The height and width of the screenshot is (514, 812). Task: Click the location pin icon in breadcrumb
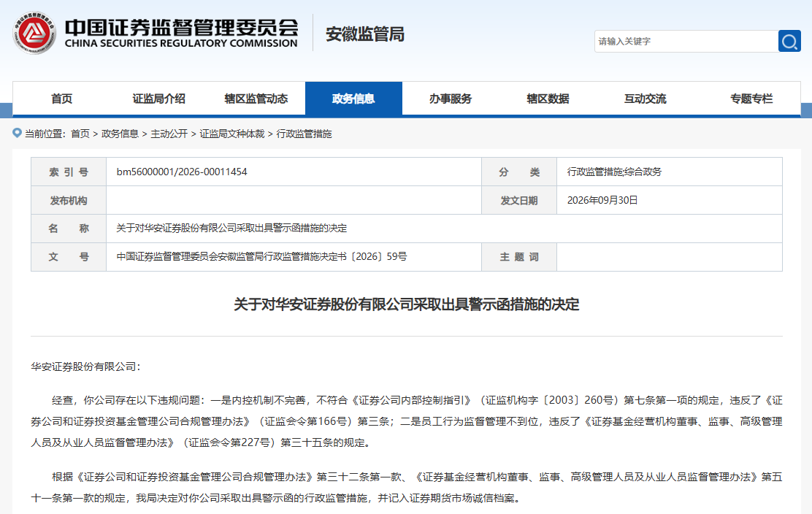(x=17, y=133)
